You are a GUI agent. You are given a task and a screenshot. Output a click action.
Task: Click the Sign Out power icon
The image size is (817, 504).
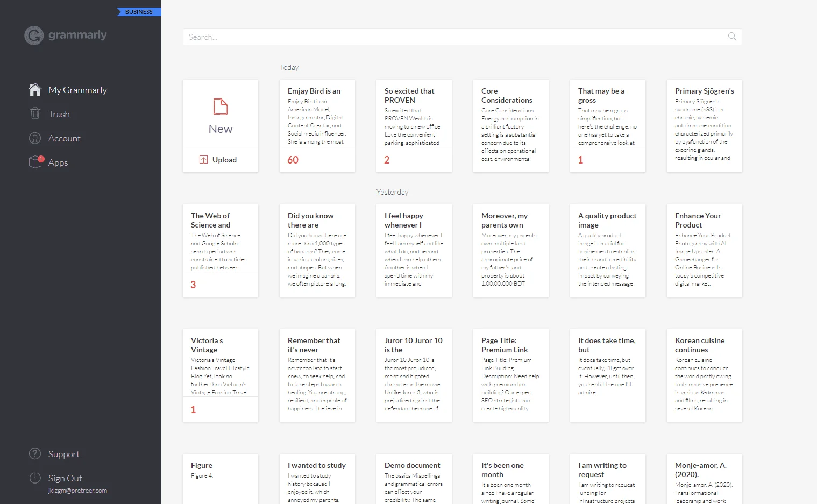pos(35,478)
